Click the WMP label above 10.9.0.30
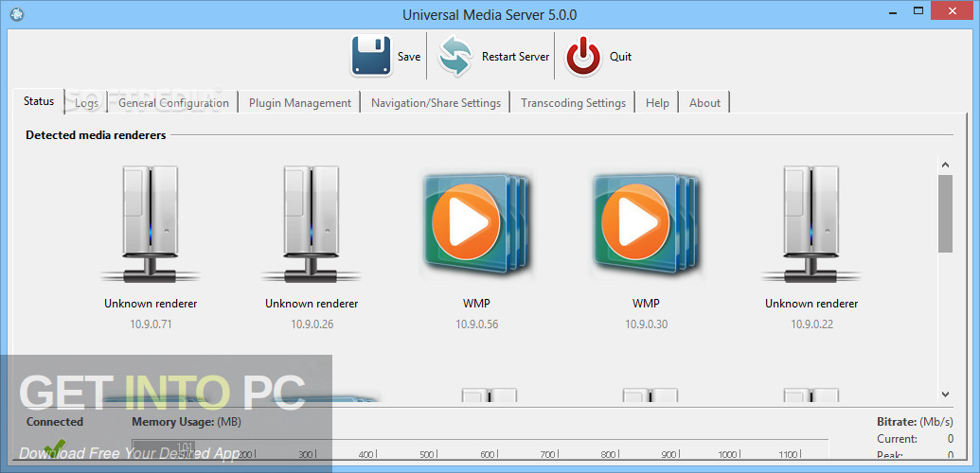 tap(647, 304)
